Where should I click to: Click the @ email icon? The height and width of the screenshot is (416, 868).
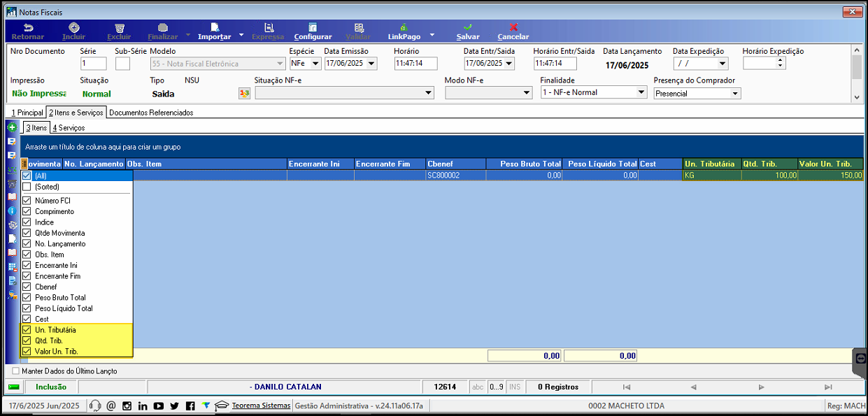pyautogui.click(x=111, y=406)
